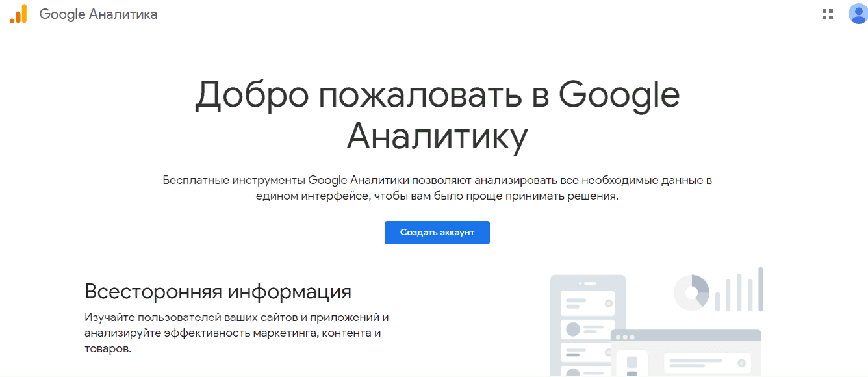Click the Добро пожаловать в Google Аналитику heading
868x377 pixels.
(x=437, y=116)
